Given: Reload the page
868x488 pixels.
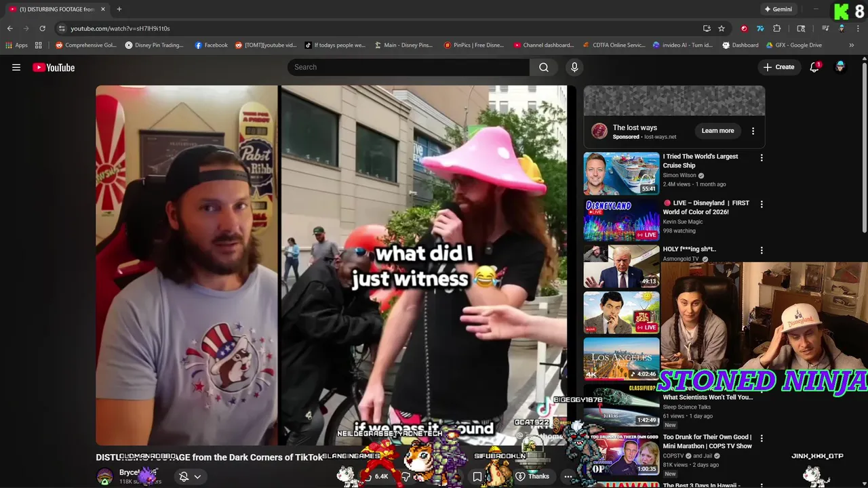Looking at the screenshot, I should point(42,28).
